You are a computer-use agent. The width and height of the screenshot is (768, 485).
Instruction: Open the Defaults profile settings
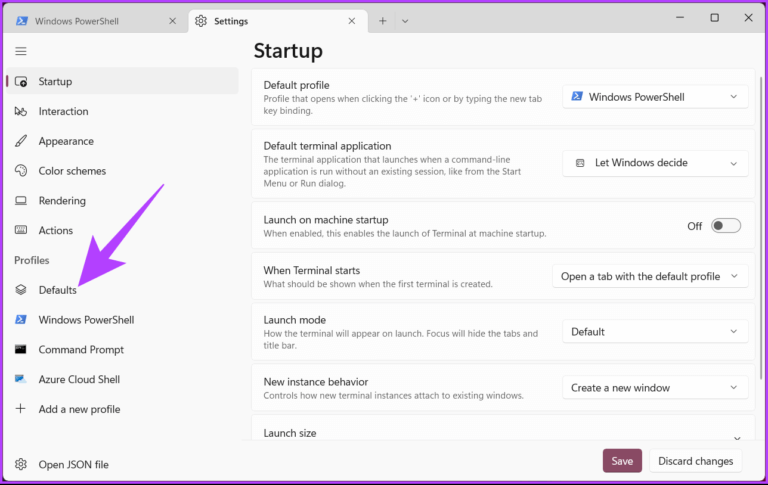[122, 290]
